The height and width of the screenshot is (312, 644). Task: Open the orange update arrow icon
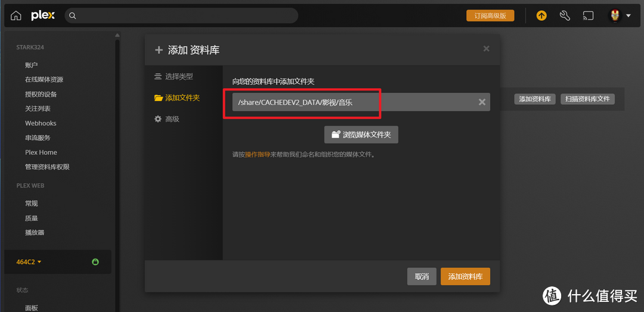tap(541, 16)
